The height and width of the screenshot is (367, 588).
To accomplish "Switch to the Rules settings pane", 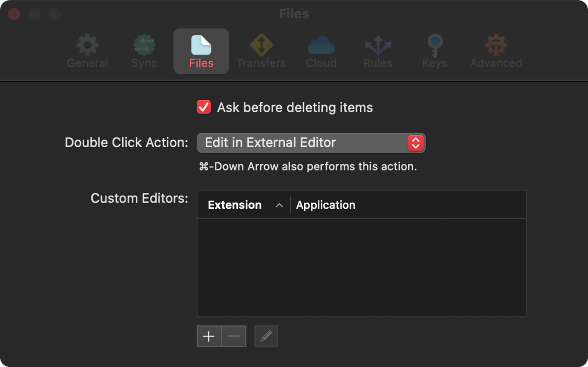I will click(377, 51).
